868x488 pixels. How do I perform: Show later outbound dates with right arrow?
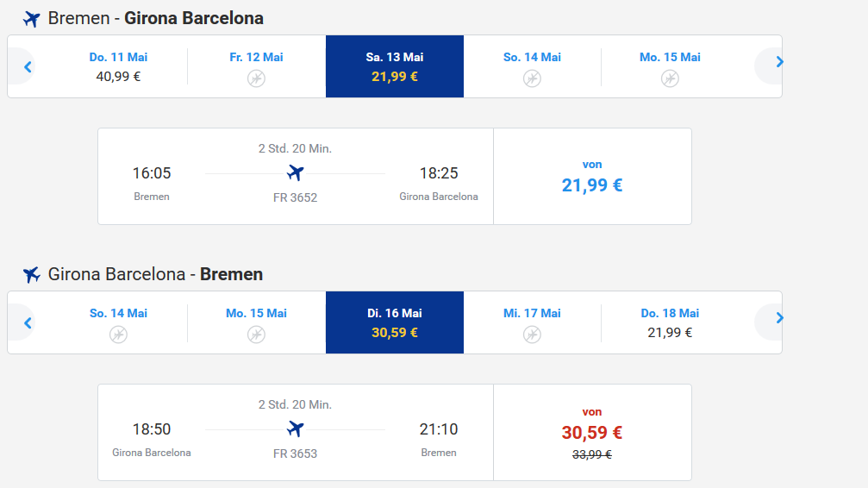779,62
